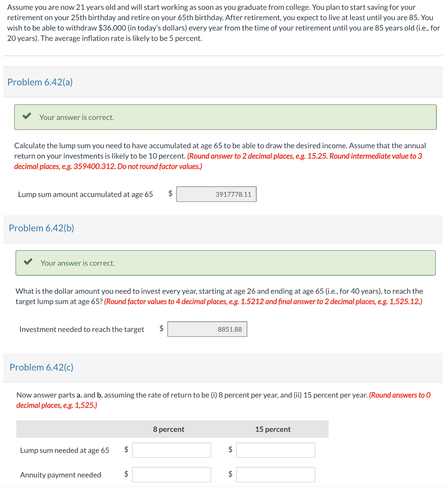Click the dollar sign beside 8 percent annuity field
Image resolution: width=448 pixels, height=487 pixels.
click(126, 474)
